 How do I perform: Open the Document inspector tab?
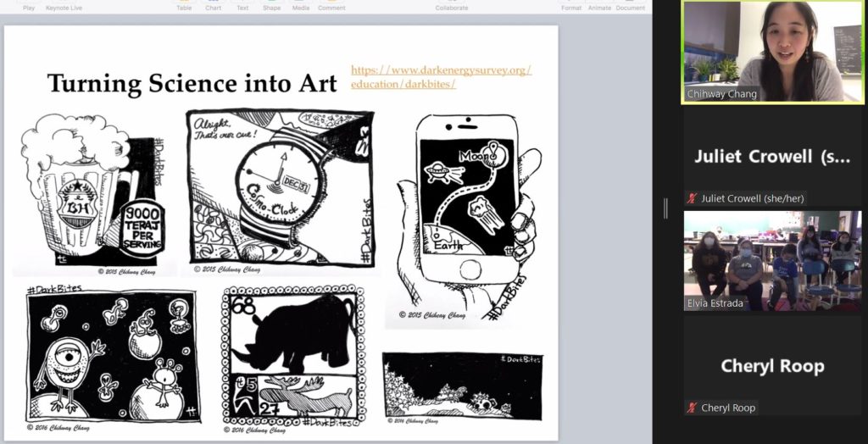point(631,7)
